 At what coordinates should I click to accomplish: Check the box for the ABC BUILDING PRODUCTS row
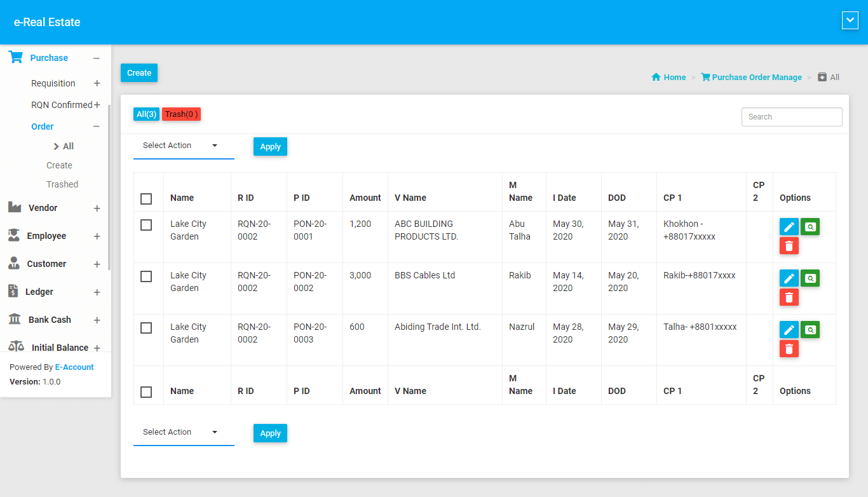click(x=146, y=225)
